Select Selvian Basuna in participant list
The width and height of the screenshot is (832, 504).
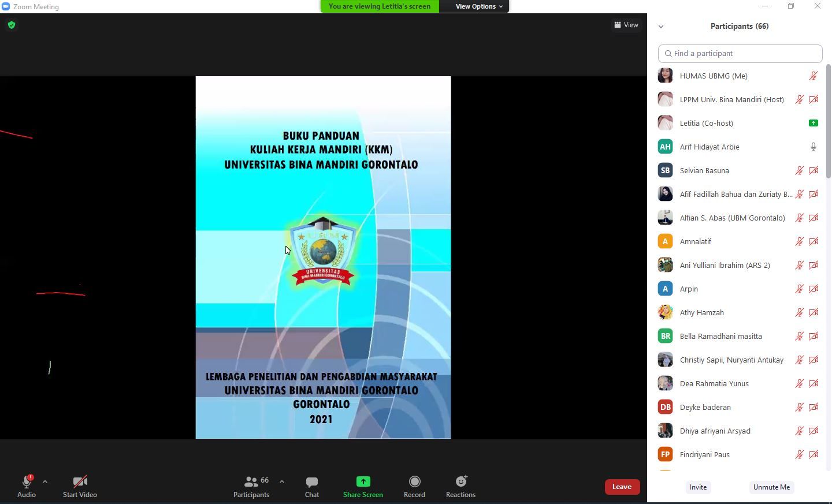tap(704, 170)
